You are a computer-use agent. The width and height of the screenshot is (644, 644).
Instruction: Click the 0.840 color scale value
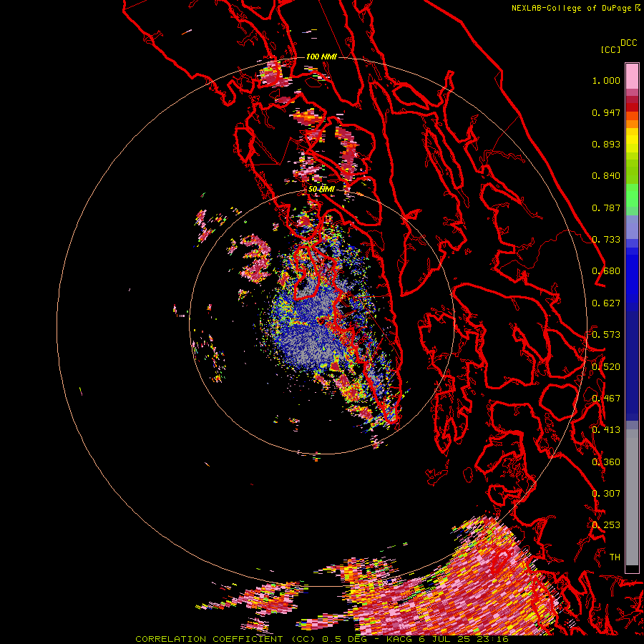(606, 176)
